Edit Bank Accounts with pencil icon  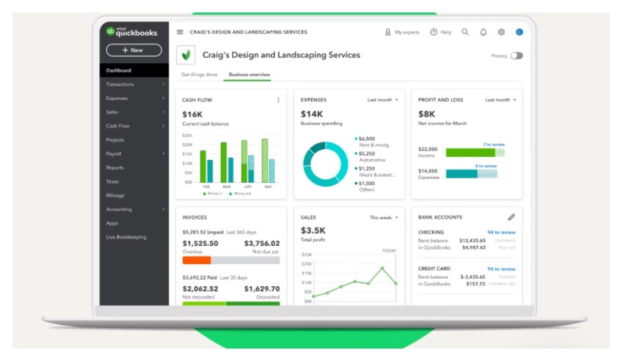click(511, 217)
